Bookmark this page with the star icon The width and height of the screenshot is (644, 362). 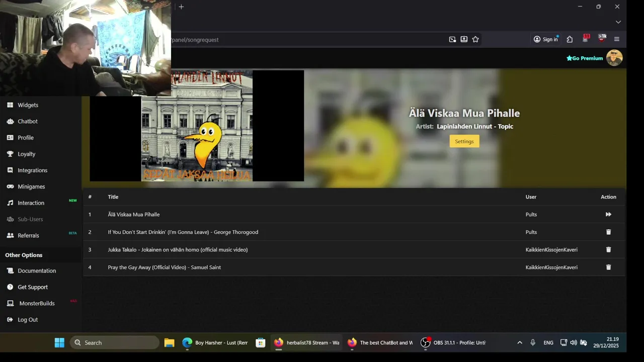[475, 39]
